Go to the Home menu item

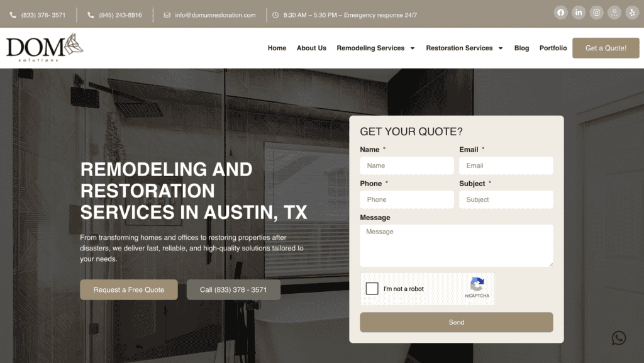click(277, 48)
